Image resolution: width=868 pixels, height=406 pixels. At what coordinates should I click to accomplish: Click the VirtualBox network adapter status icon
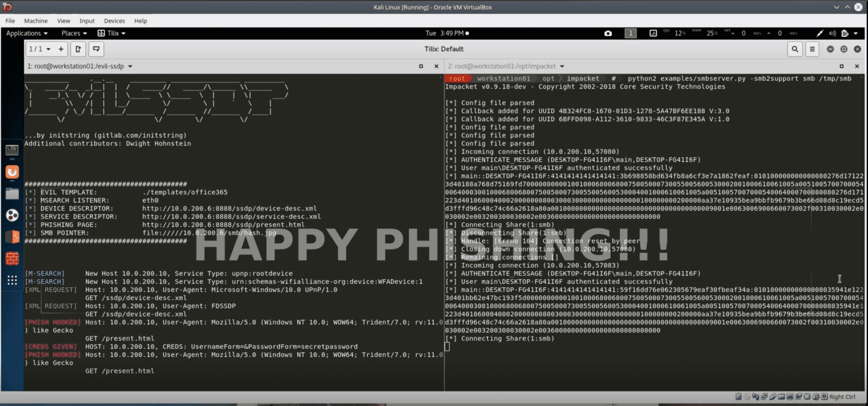tap(764, 397)
